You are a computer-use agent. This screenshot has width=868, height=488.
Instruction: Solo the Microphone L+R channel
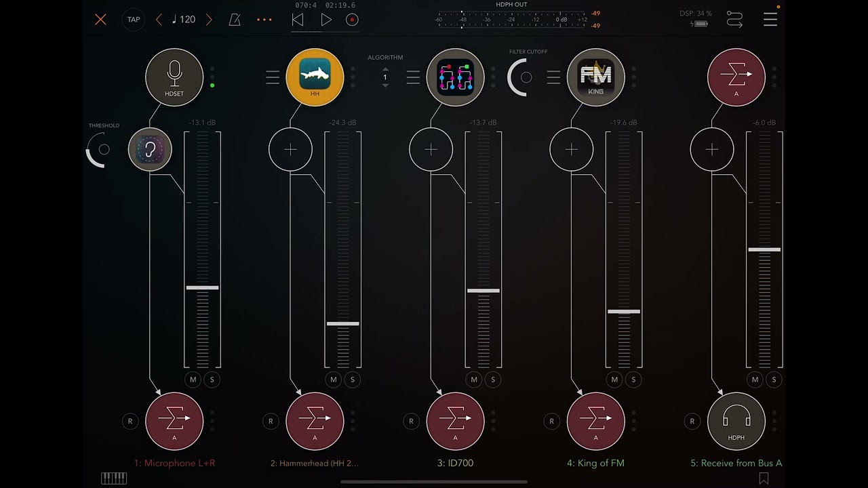coord(212,380)
